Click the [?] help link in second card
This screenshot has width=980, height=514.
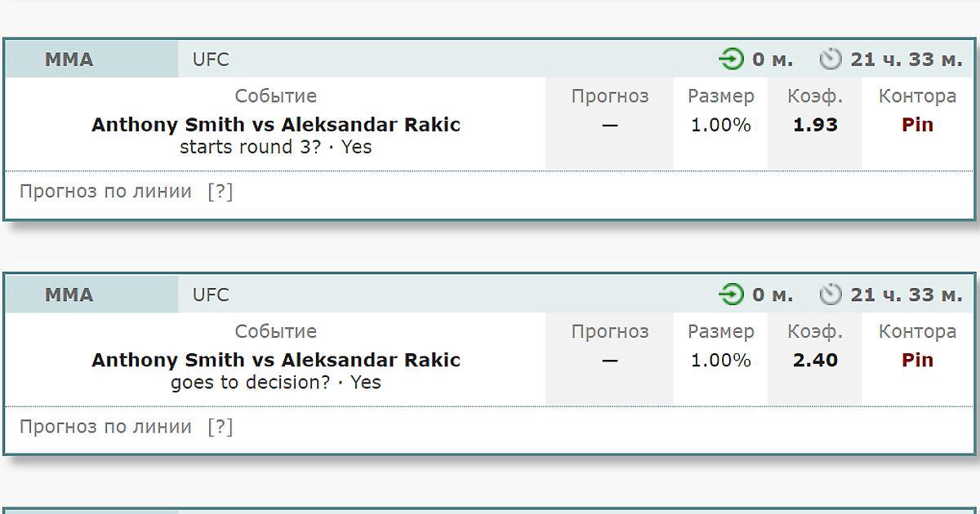tap(220, 427)
